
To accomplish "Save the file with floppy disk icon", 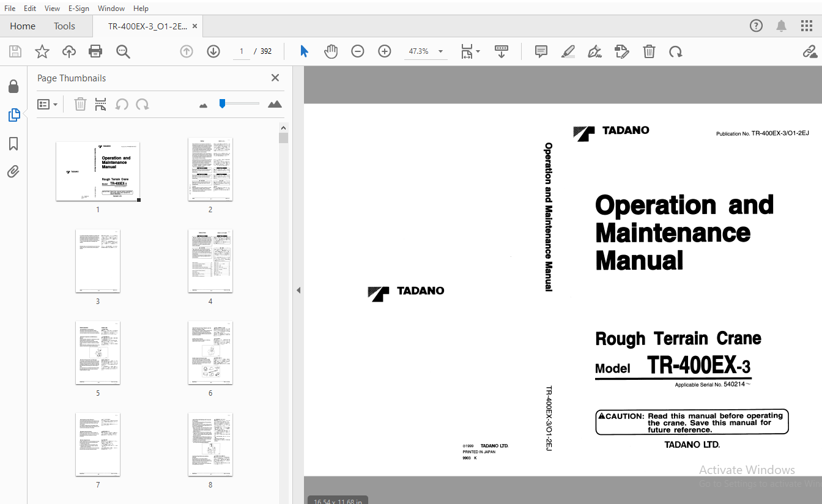I will (15, 51).
